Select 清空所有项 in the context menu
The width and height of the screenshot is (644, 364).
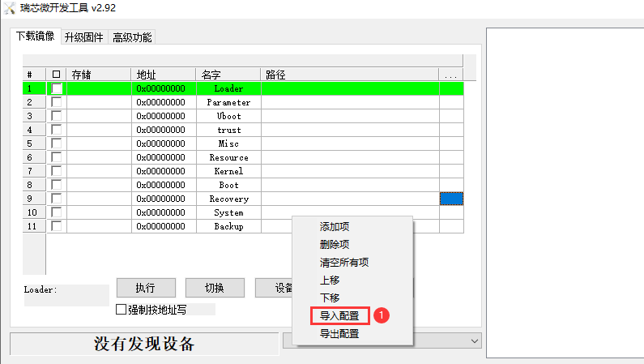click(x=344, y=262)
